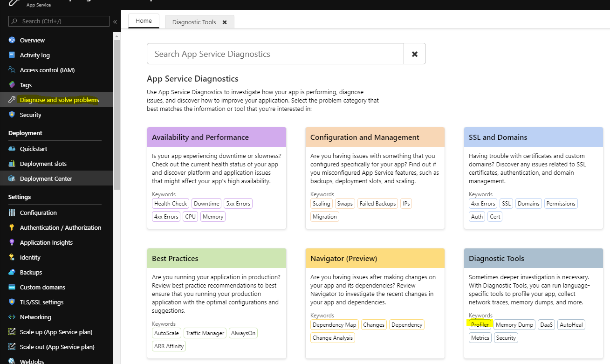Open the Deployment Center menu item
Screen dimensions: 610x364
coord(56,179)
